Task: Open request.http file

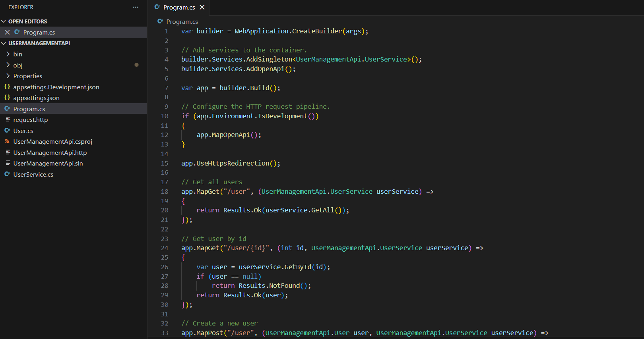Action: [30, 119]
